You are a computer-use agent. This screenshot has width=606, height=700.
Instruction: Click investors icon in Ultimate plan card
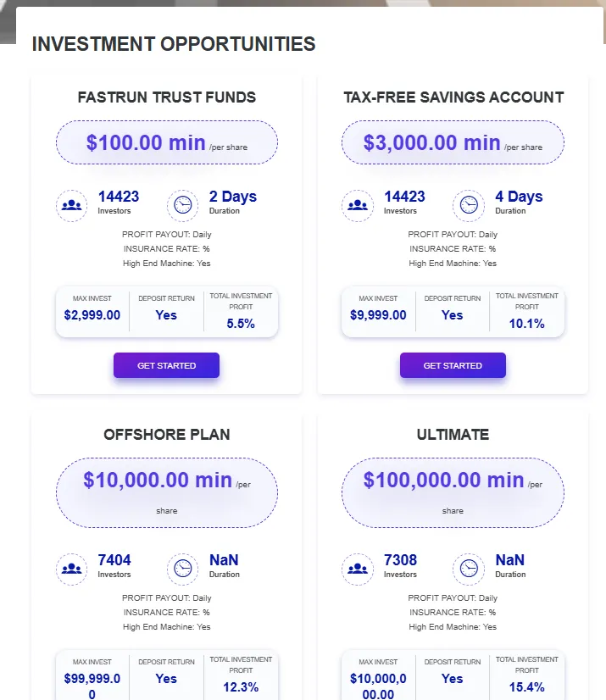[358, 569]
